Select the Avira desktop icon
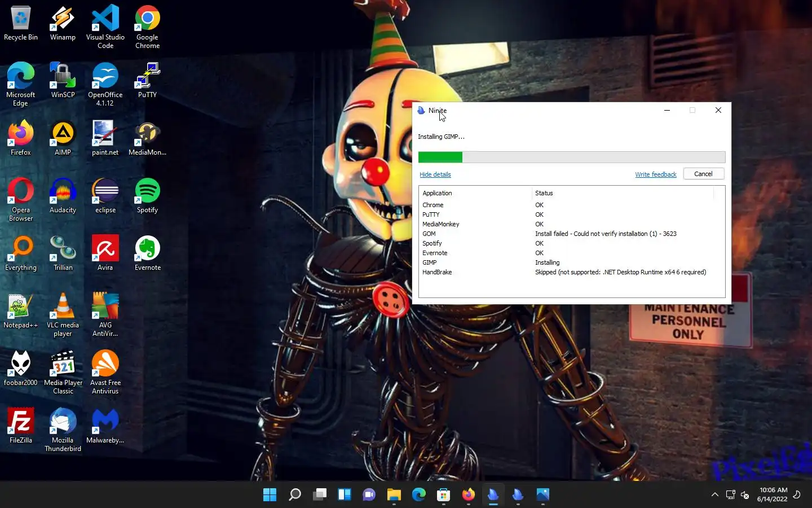 105,253
